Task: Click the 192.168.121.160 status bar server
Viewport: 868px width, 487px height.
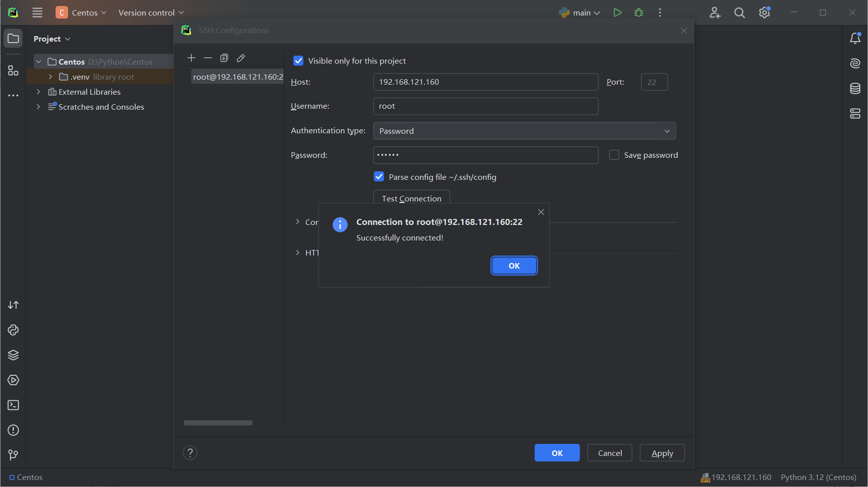Action: (x=736, y=477)
